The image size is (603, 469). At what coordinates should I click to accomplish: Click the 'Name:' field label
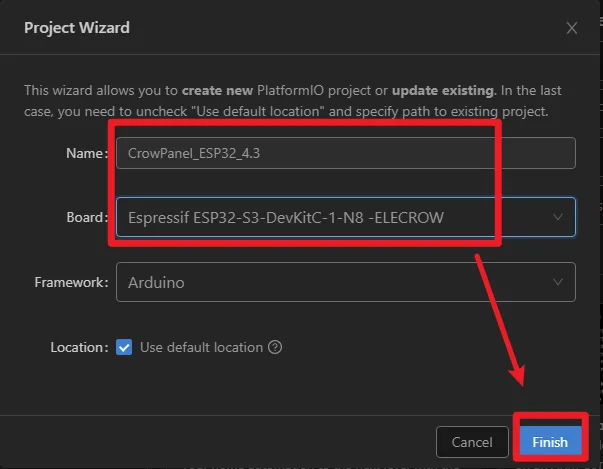pyautogui.click(x=87, y=153)
